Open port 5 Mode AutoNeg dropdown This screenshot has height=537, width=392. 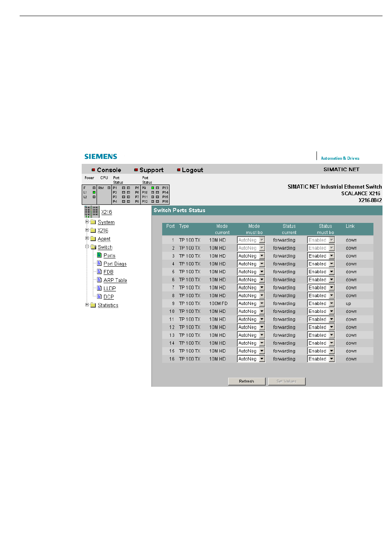251,272
